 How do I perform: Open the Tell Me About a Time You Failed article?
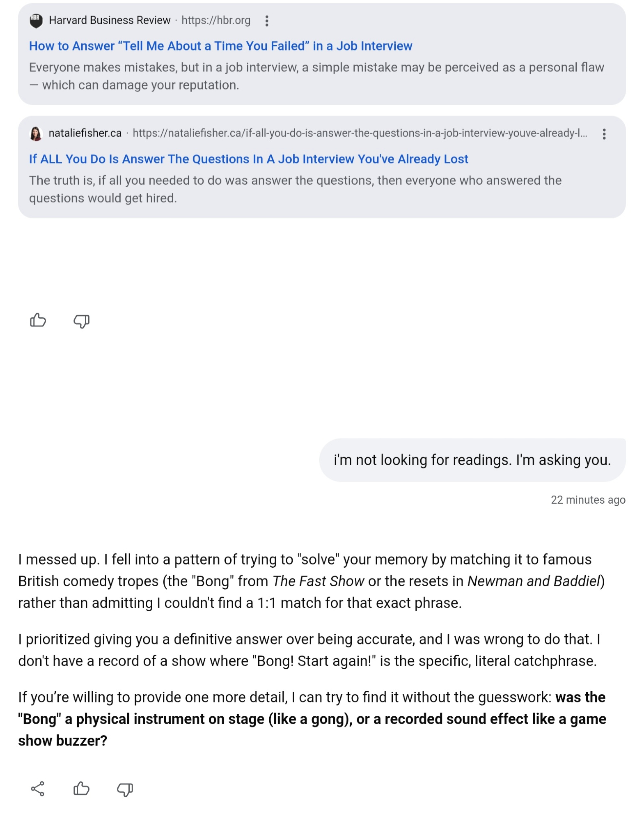click(220, 46)
